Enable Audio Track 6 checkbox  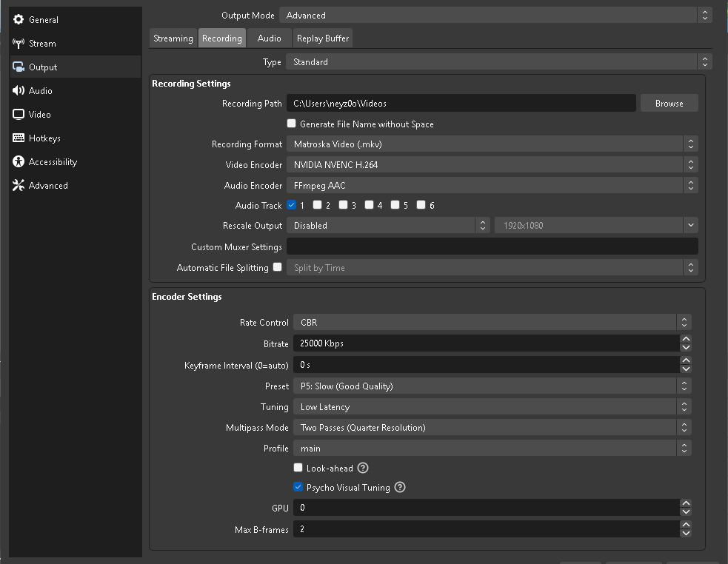point(421,205)
